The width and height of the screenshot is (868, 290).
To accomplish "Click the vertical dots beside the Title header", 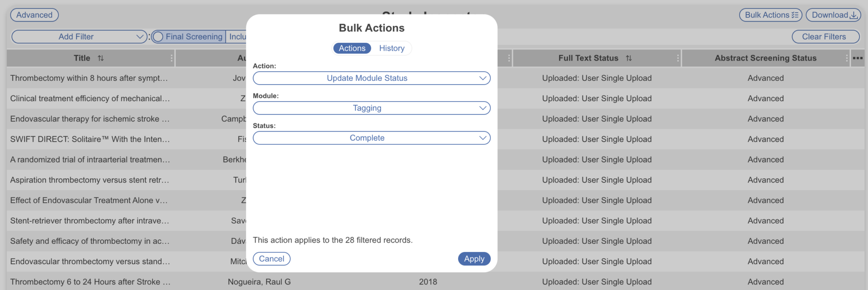I will coord(172,58).
